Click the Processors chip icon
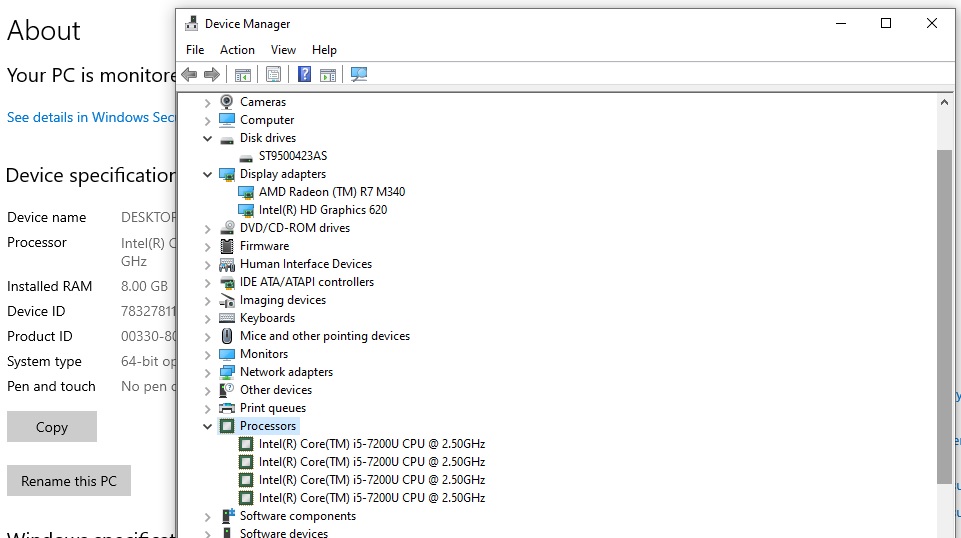961x538 pixels. 227,426
